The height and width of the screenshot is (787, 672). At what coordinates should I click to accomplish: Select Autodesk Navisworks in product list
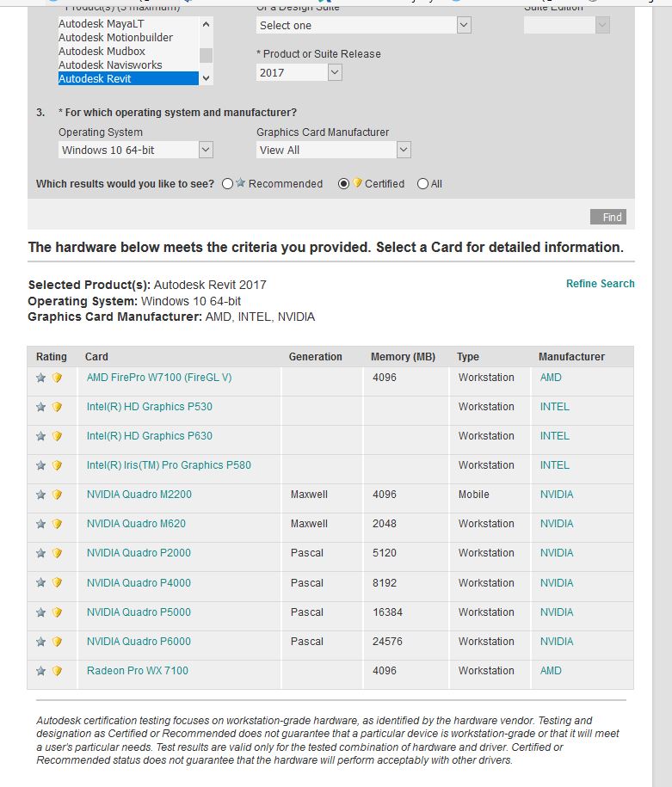point(128,65)
